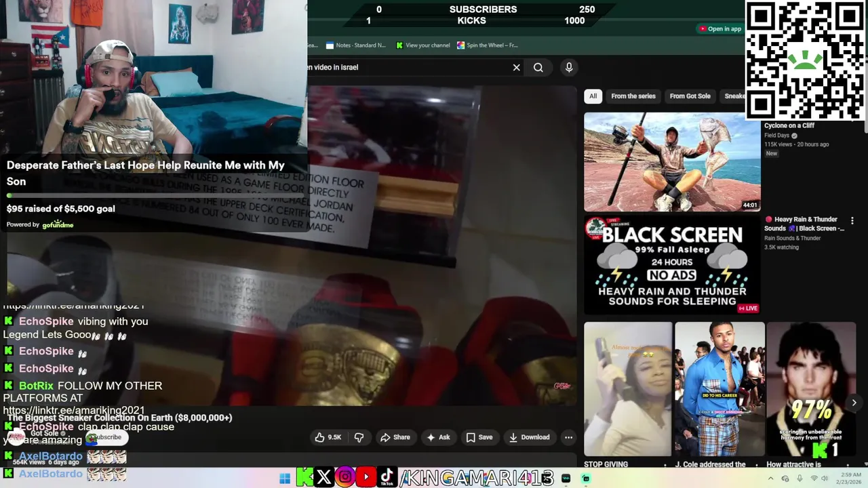The width and height of the screenshot is (868, 488).
Task: Click the 115K views 20 hours ago text
Action: pyautogui.click(x=797, y=144)
